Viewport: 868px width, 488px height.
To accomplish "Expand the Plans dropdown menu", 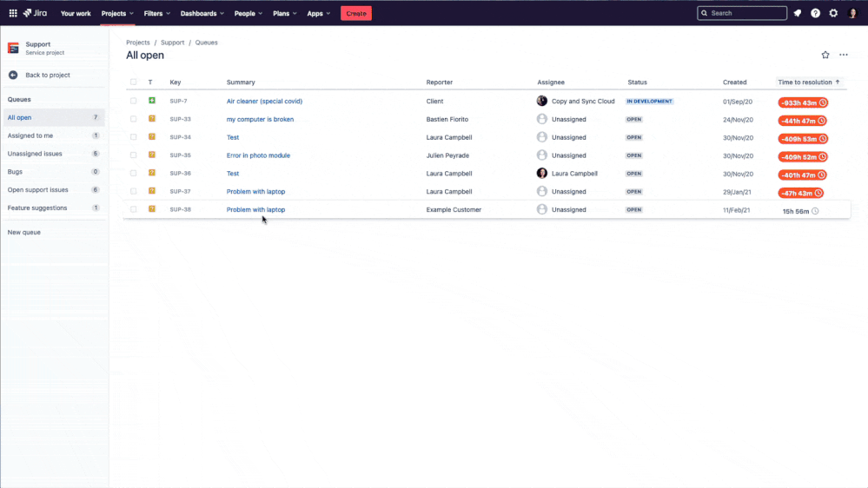I will 284,13.
